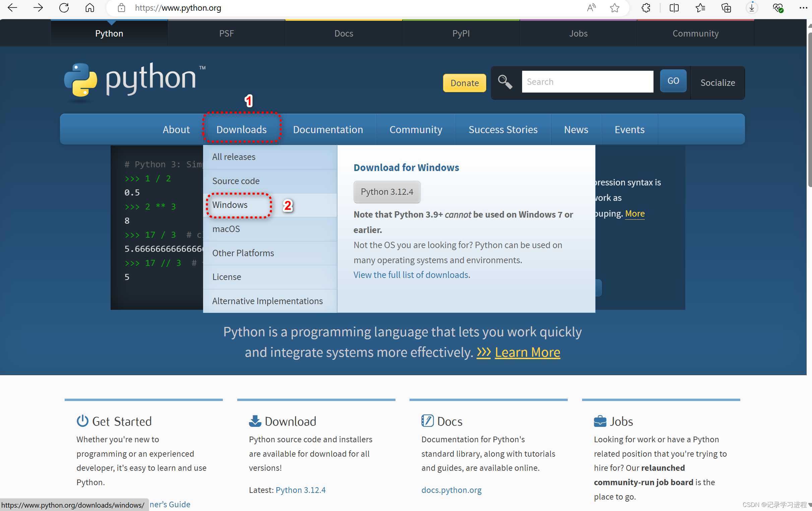Click the Jobs section heading
This screenshot has width=812, height=511.
pyautogui.click(x=621, y=421)
